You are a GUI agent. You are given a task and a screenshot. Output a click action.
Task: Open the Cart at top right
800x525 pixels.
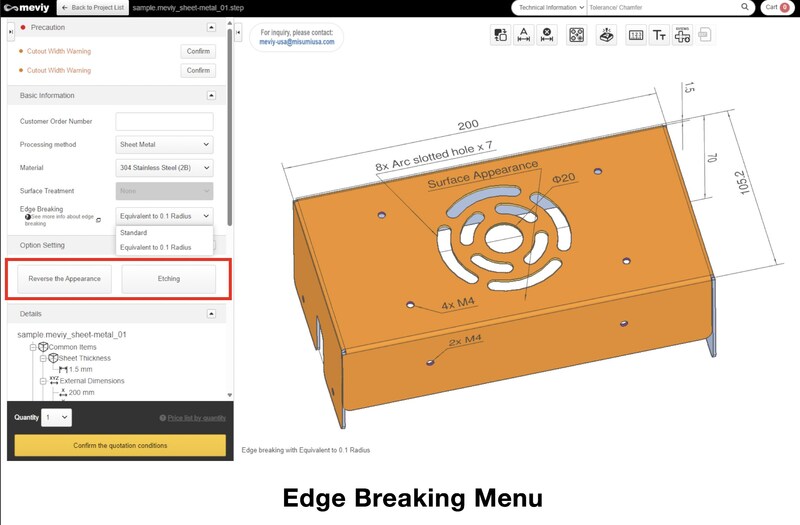776,7
